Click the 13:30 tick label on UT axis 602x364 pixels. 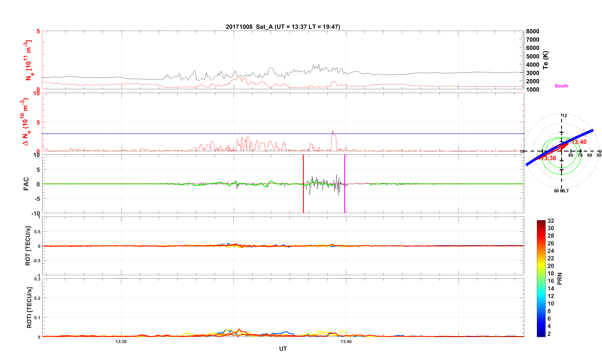pyautogui.click(x=121, y=342)
